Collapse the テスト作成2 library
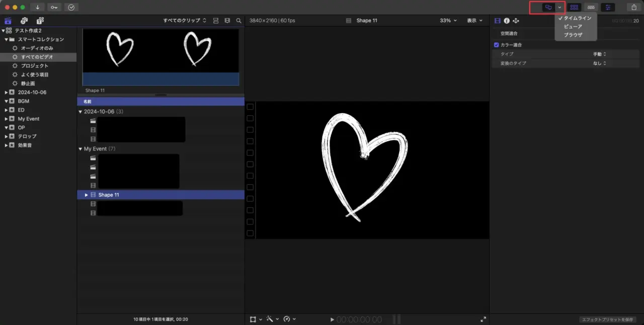 click(x=3, y=31)
